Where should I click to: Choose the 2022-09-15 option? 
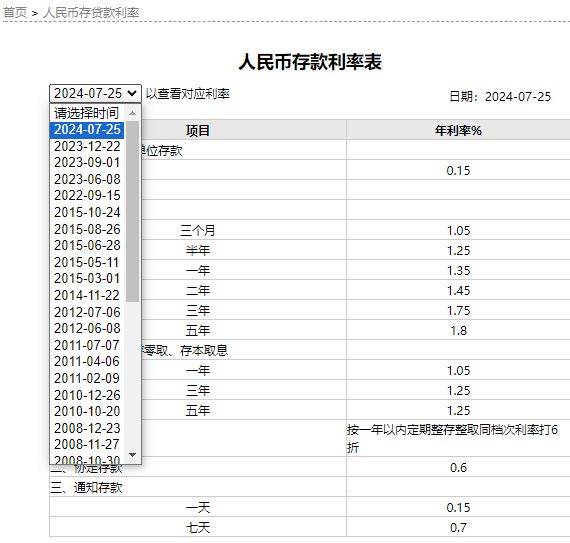87,196
